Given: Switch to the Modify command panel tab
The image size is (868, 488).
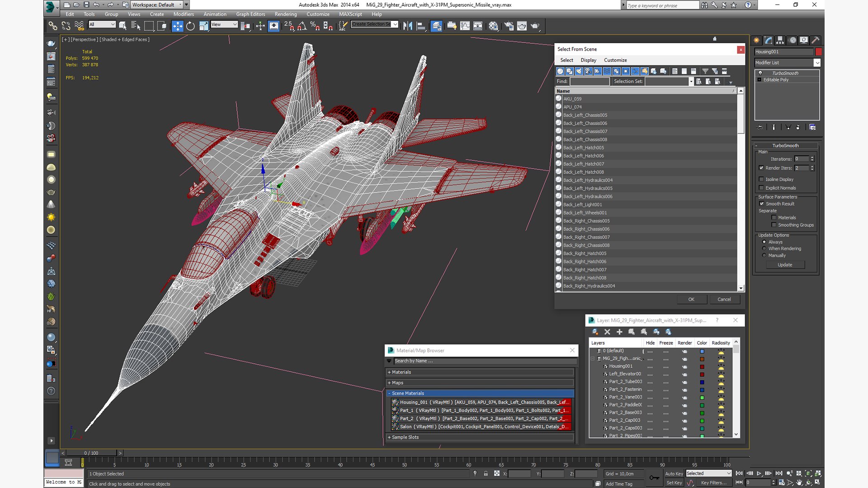Looking at the screenshot, I should [769, 40].
